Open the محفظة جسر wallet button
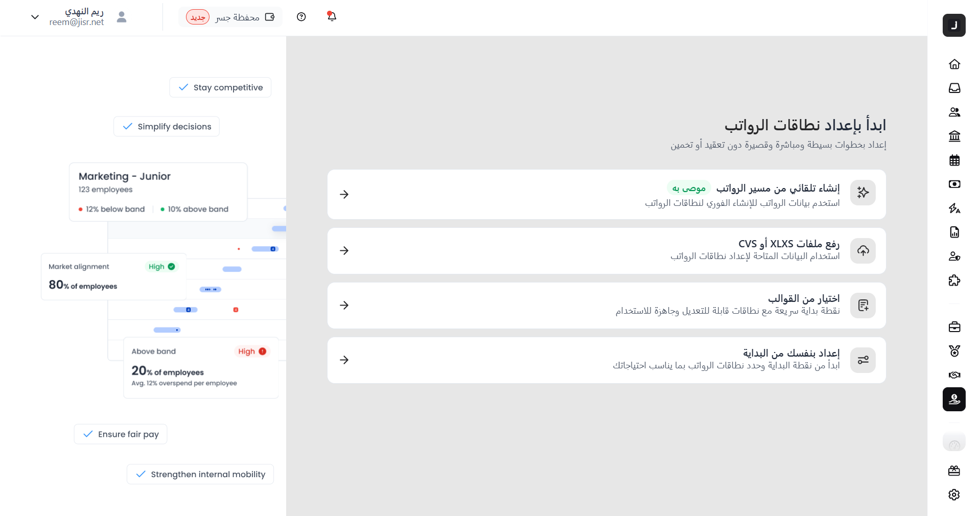Viewport: 980px width, 516px height. (230, 17)
